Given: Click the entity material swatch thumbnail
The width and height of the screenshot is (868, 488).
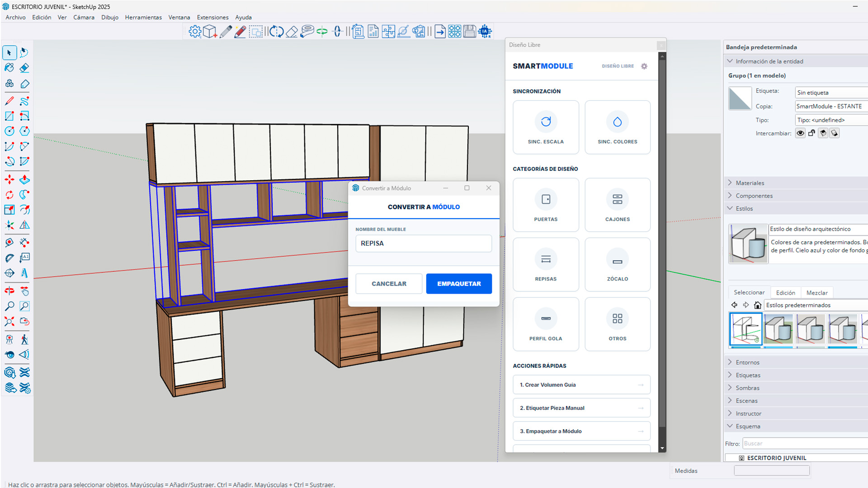Looking at the screenshot, I should point(740,99).
